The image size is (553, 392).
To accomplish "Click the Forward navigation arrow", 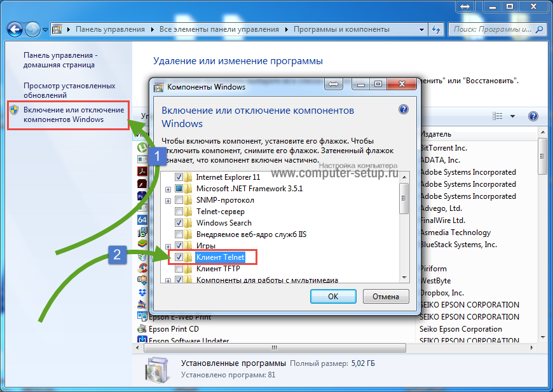I will [33, 30].
